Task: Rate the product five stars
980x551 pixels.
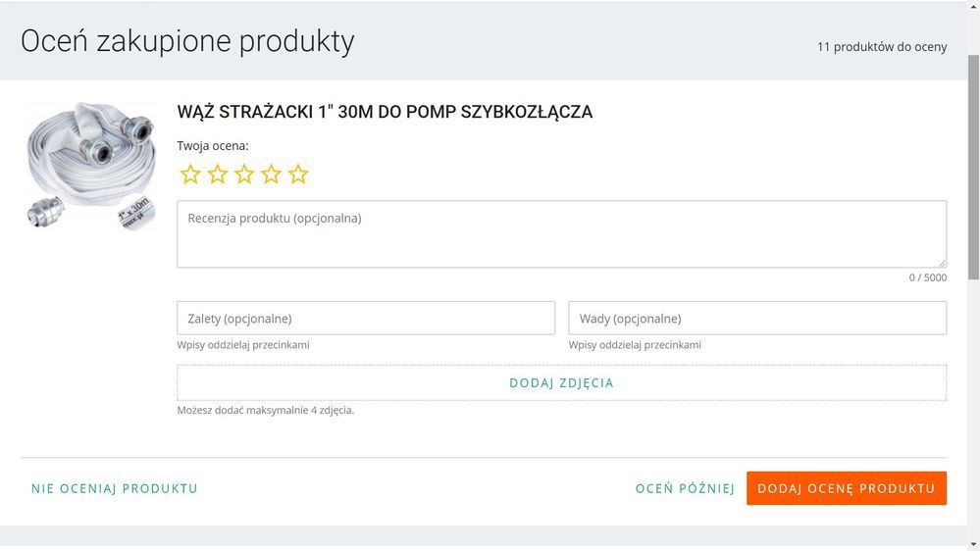Action: tap(298, 175)
